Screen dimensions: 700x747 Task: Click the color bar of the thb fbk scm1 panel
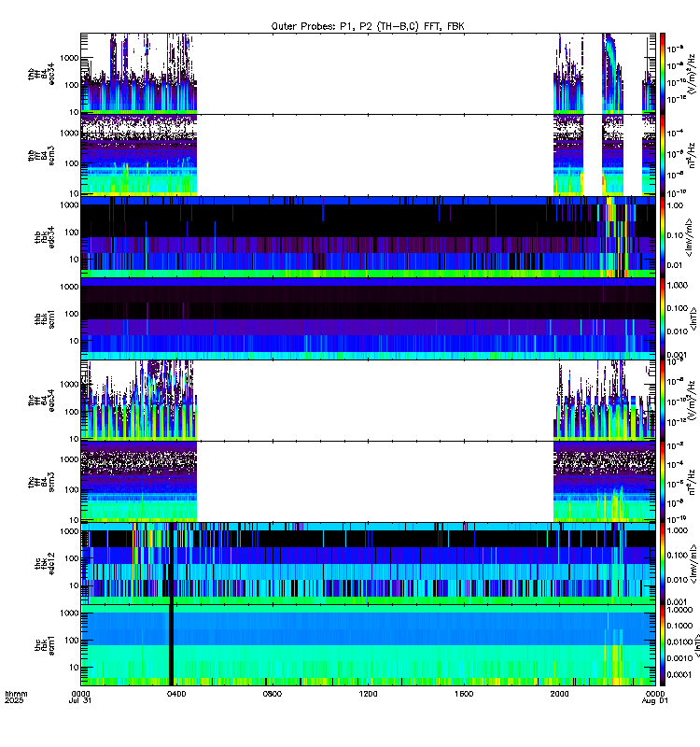coord(663,318)
